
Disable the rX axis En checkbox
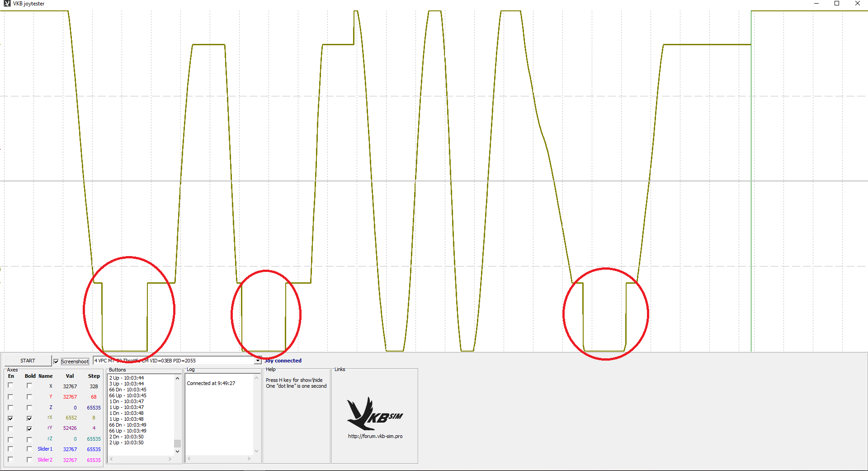coord(10,418)
